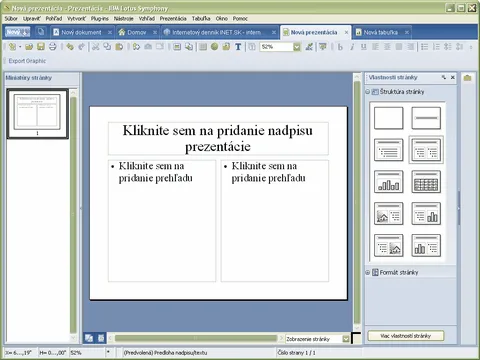Click the presentation title placeholder

[x=218, y=138]
